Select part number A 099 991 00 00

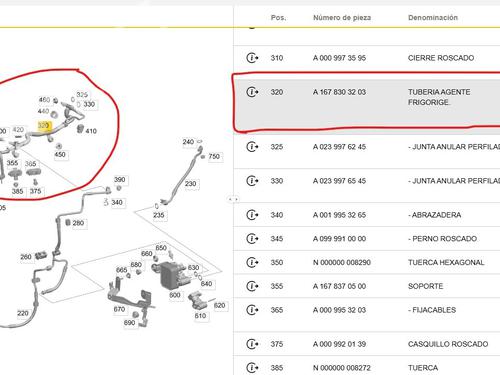[x=339, y=239]
